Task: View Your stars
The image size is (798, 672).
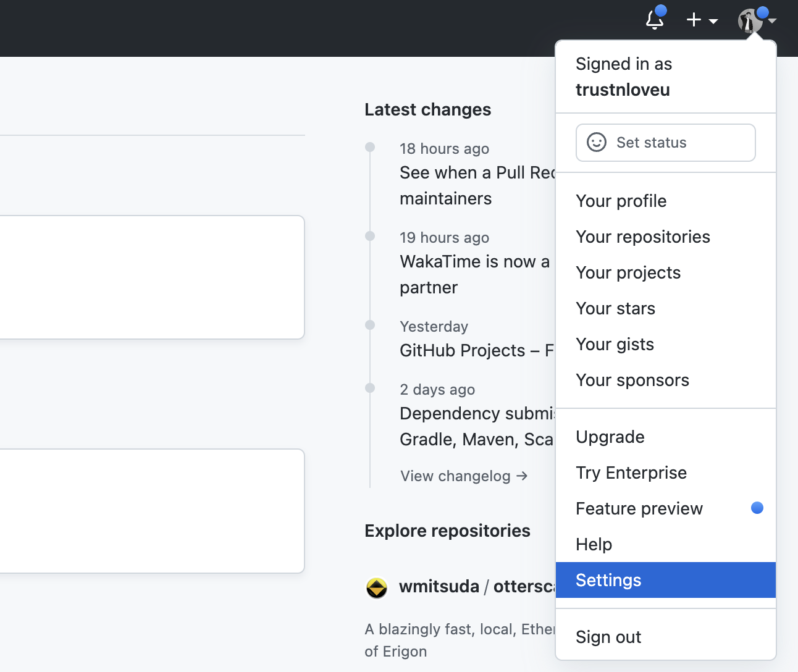Action: (666, 308)
